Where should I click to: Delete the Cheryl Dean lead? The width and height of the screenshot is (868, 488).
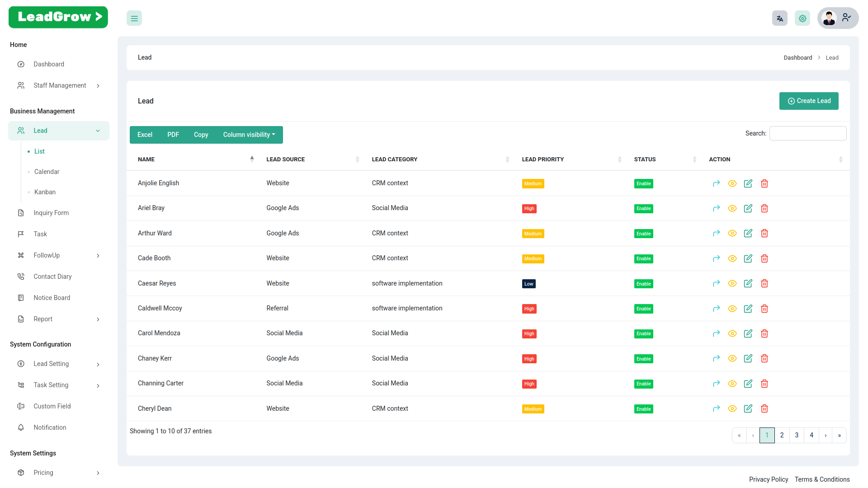click(x=764, y=408)
